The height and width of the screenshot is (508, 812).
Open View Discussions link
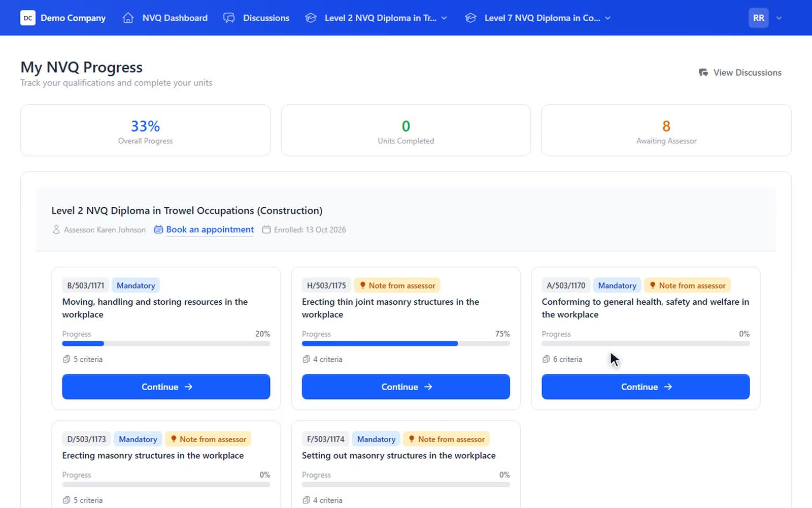click(x=740, y=73)
